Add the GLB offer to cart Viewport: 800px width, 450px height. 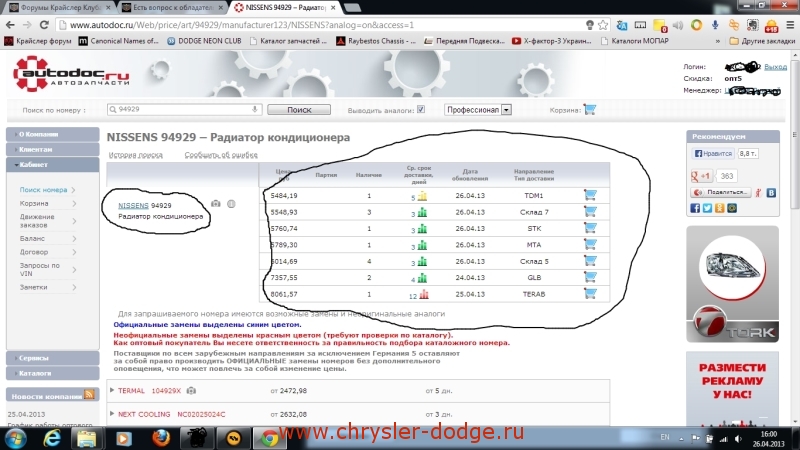click(590, 277)
